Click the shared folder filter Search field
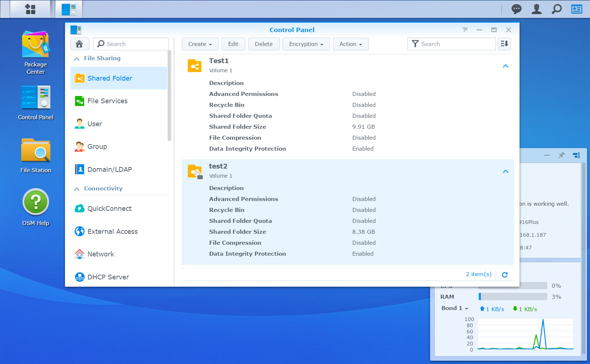The height and width of the screenshot is (364, 590). click(x=451, y=44)
